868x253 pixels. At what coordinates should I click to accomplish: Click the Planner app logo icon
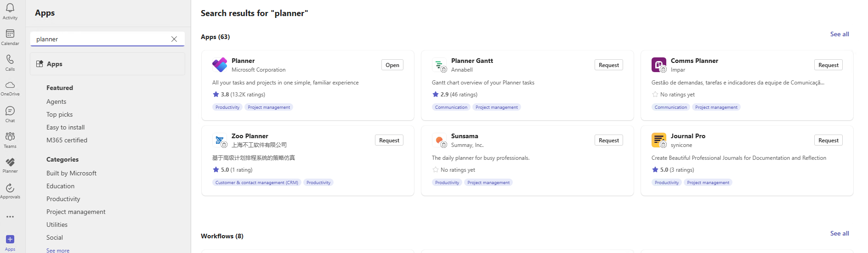click(x=220, y=65)
